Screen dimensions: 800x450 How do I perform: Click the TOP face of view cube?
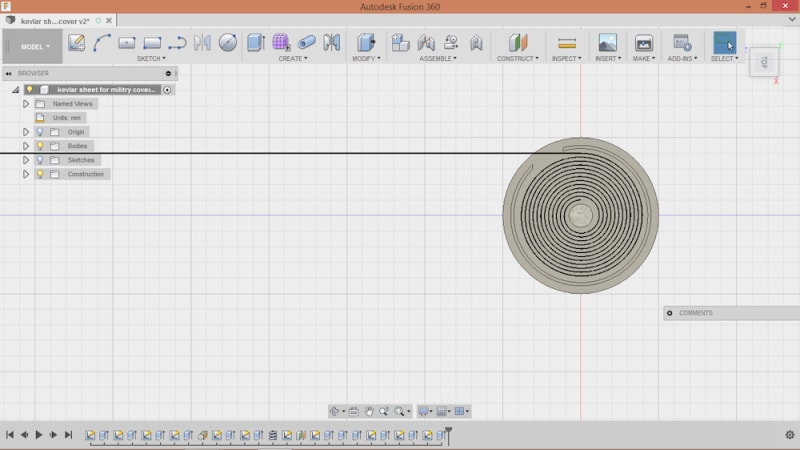coord(765,62)
